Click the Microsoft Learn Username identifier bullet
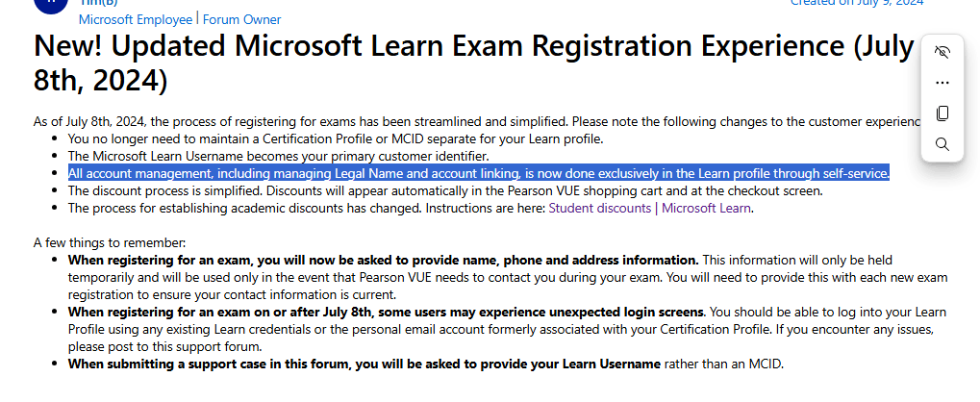This screenshot has width=980, height=402. pos(278,156)
